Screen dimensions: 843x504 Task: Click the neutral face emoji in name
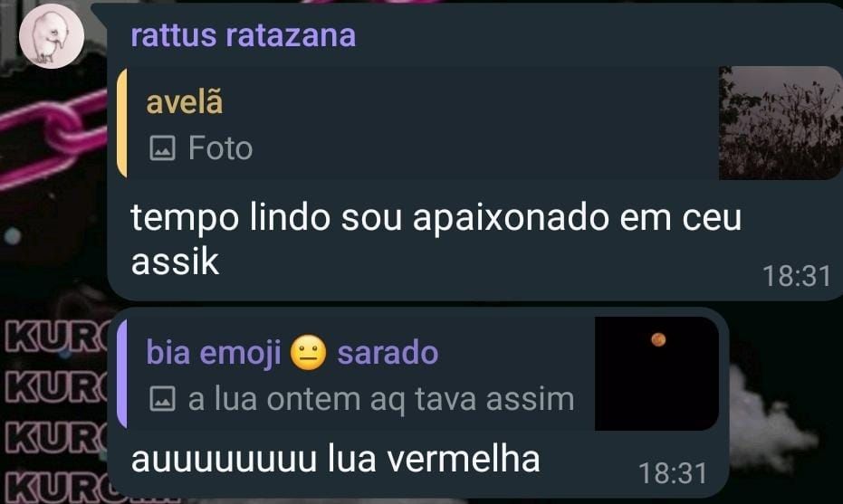[308, 354]
